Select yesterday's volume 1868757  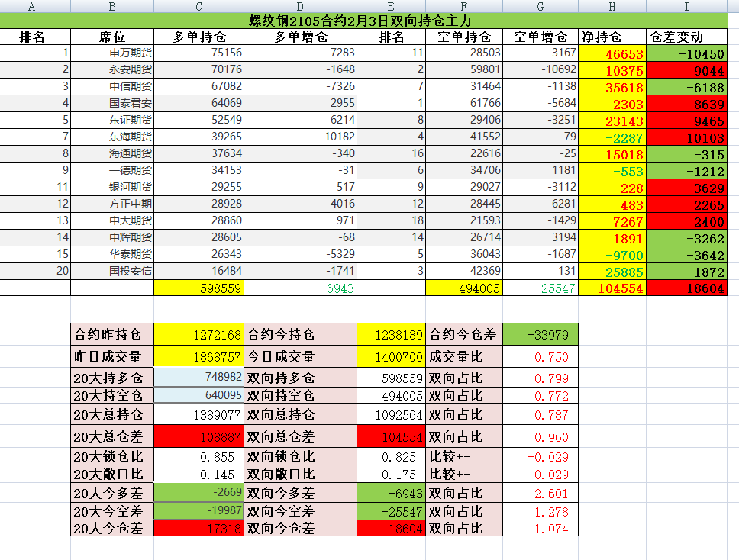[199, 356]
